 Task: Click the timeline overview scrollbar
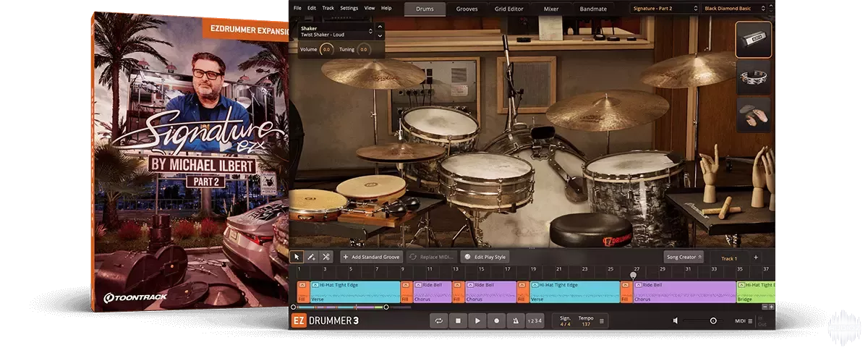(x=340, y=307)
